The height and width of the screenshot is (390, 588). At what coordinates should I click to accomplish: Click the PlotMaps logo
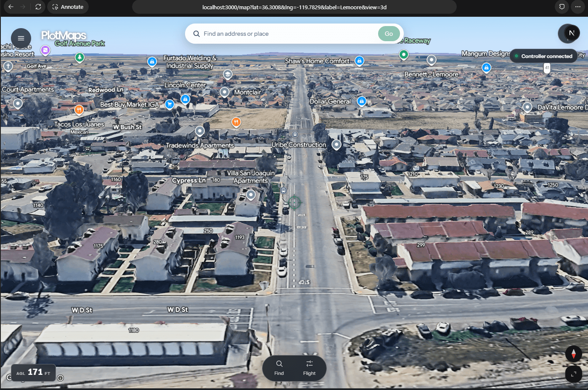point(64,35)
